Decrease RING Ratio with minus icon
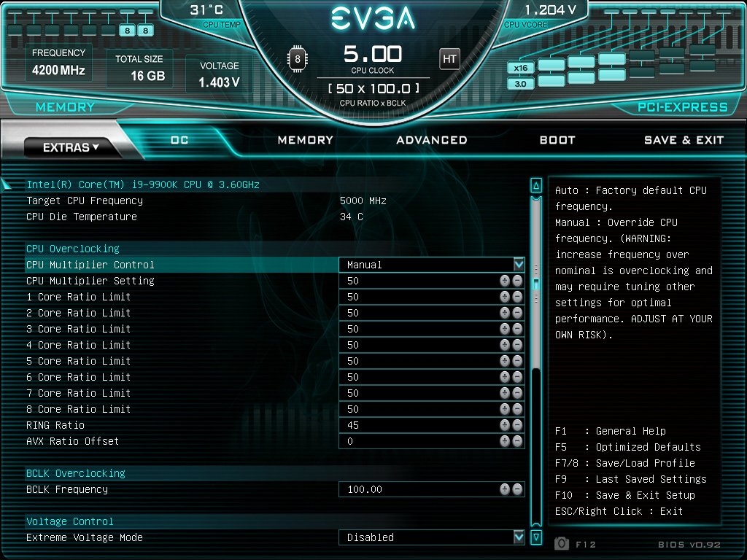This screenshot has width=747, height=560. point(517,425)
